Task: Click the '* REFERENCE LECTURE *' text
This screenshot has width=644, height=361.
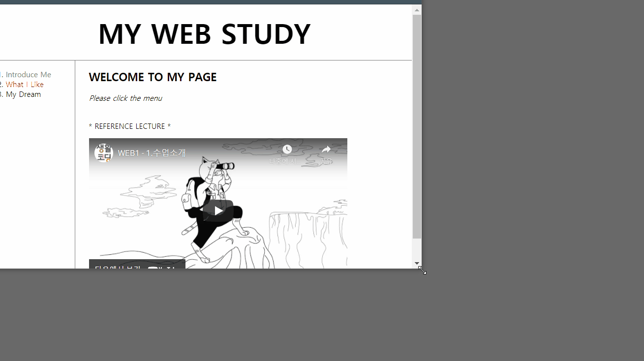Action: tap(130, 126)
